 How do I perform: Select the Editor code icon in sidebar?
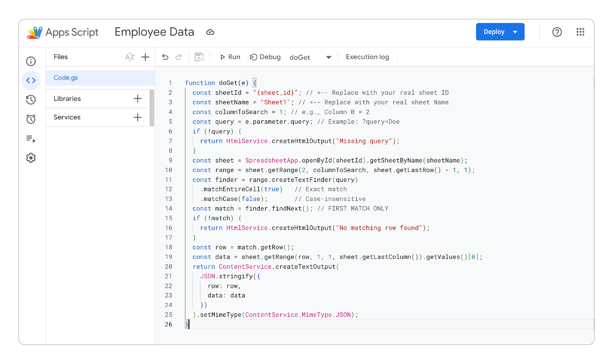[31, 80]
